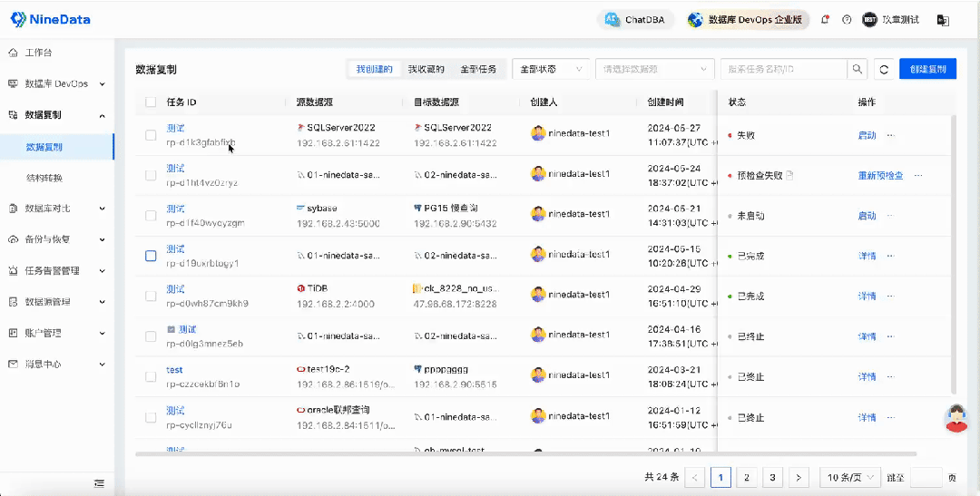Screen dimensions: 980x496
Task: Toggle the select-all header checkbox
Action: 151,102
